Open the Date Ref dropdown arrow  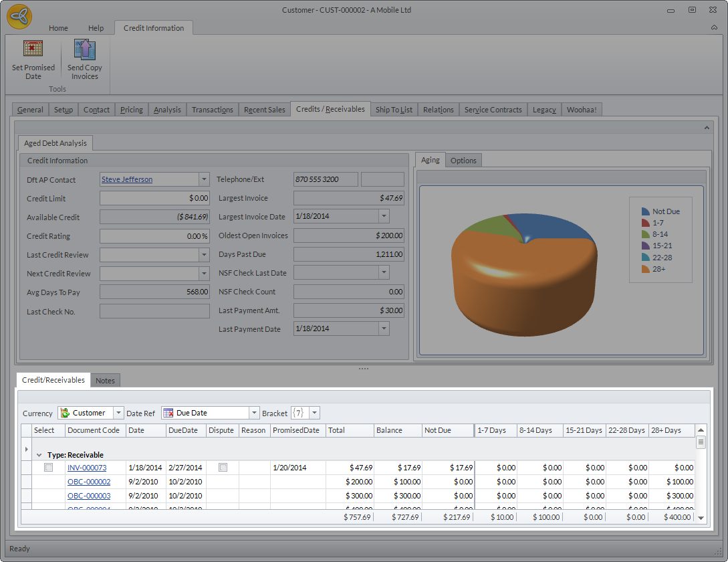coord(254,413)
